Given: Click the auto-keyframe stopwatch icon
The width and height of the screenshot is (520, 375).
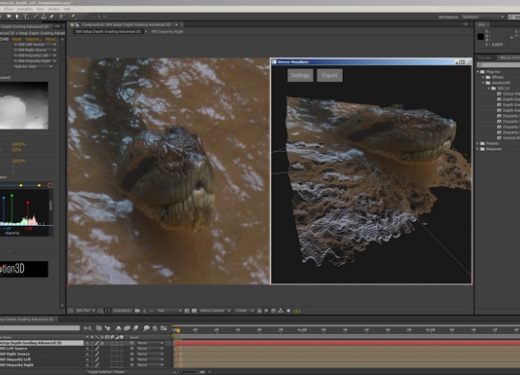Looking at the screenshot, I should coord(155,328).
